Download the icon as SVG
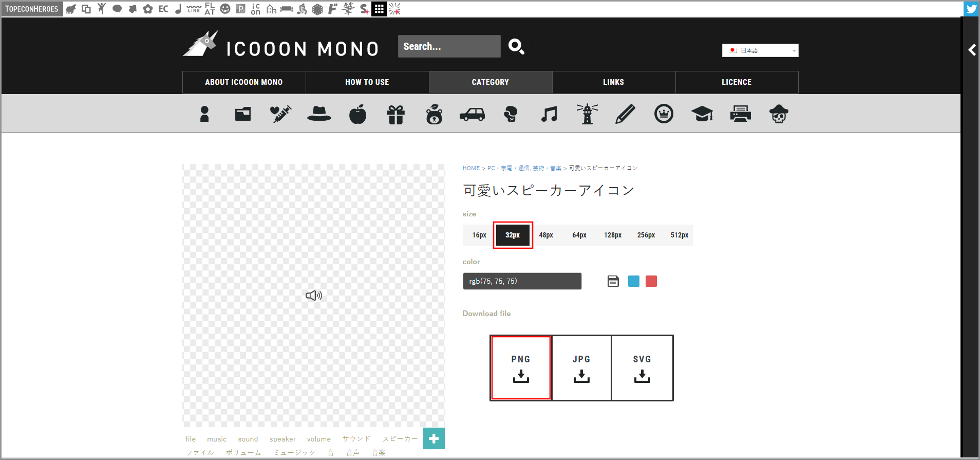The height and width of the screenshot is (460, 980). [642, 368]
